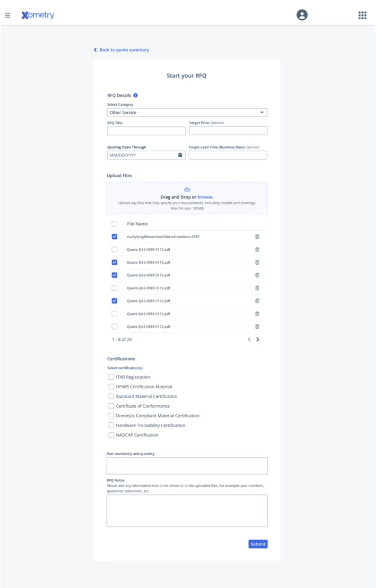Enable Hardware Traceability Certification
The image size is (378, 588).
pyautogui.click(x=111, y=425)
